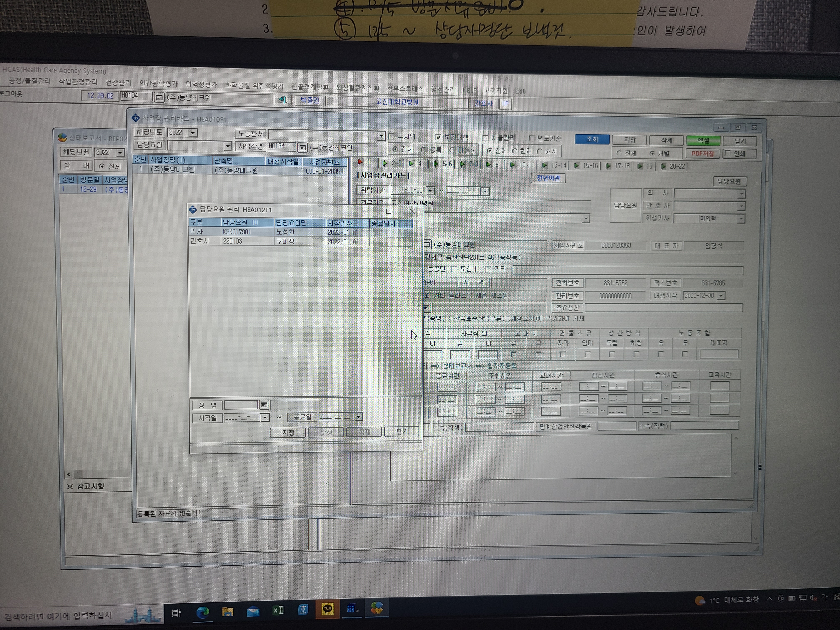Screen dimensions: 840x630
Task: Enable the 주치의 checkbox
Action: pyautogui.click(x=392, y=136)
